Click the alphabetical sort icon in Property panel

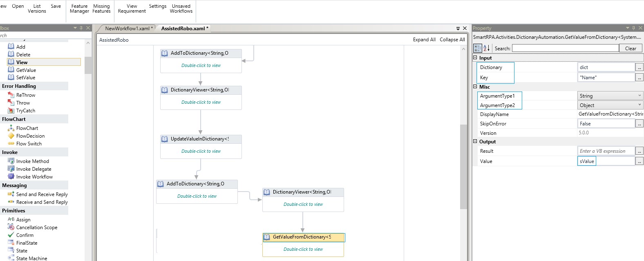coord(486,48)
